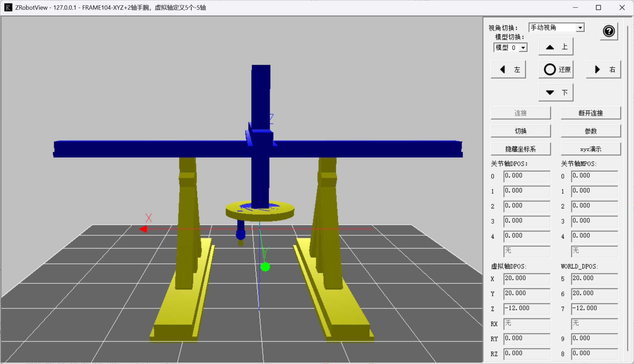Image resolution: width=634 pixels, height=364 pixels.
Task: Click the 断开连接 disconnect button
Action: pyautogui.click(x=591, y=113)
